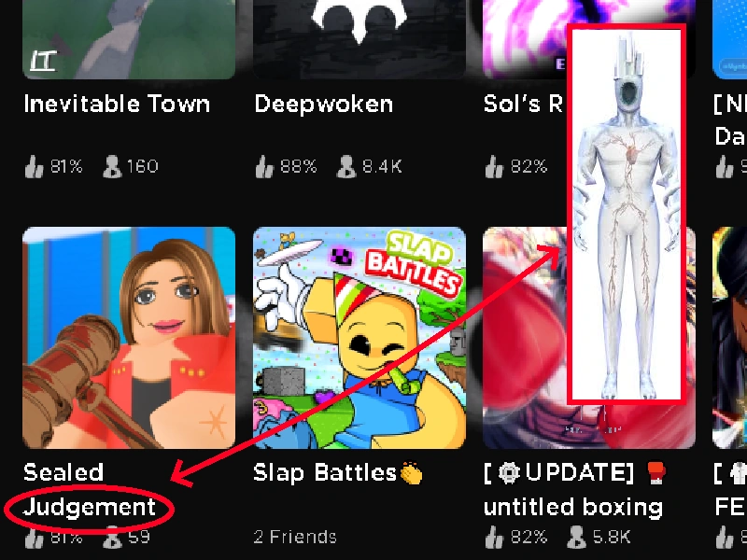Open the Deepwoken game thumbnail
Screen dimensions: 747x560
click(359, 39)
